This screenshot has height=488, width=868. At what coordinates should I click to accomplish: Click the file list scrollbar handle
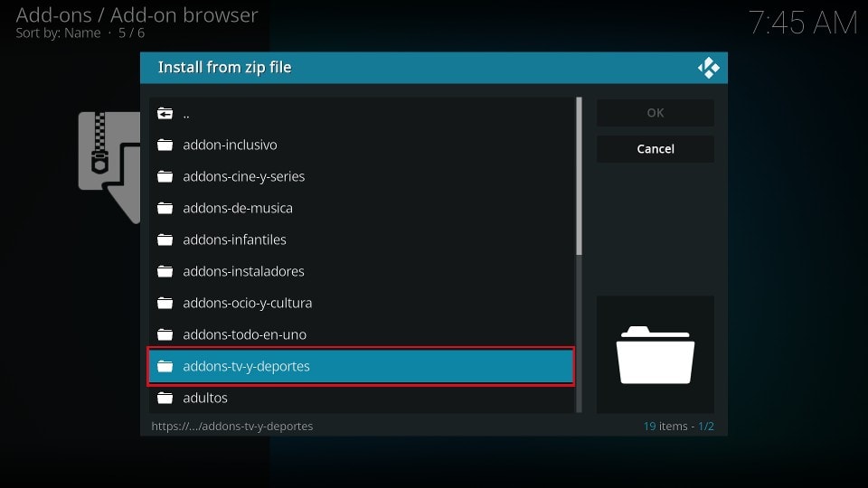click(x=579, y=176)
